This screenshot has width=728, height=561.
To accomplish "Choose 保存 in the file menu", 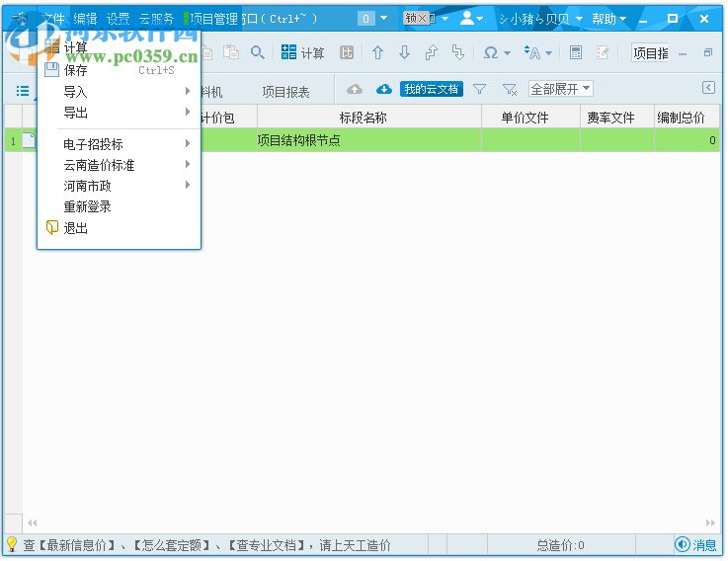I will (x=119, y=70).
